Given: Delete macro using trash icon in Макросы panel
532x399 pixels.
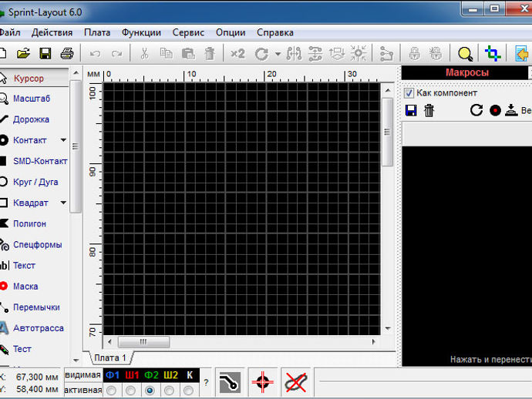Looking at the screenshot, I should [x=429, y=110].
